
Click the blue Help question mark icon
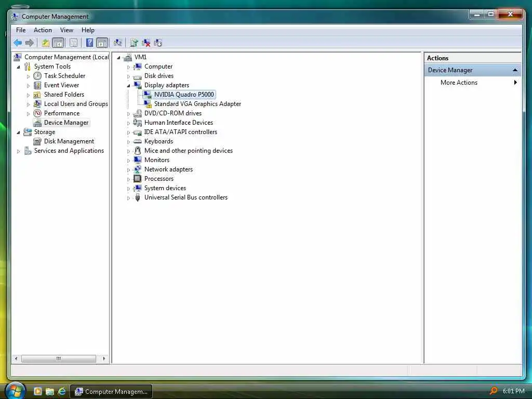[x=89, y=43]
